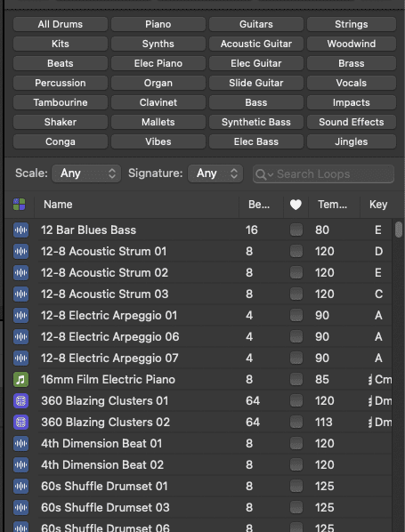Open the Signature dropdown
Viewport: 405px width, 532px height.
point(215,173)
